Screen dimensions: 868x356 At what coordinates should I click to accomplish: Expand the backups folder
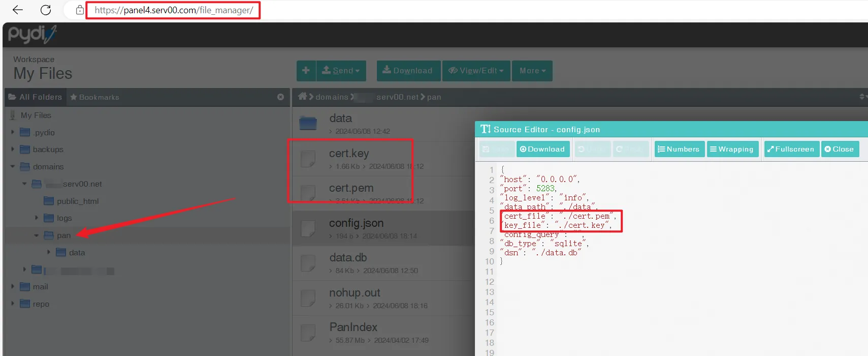[13, 149]
